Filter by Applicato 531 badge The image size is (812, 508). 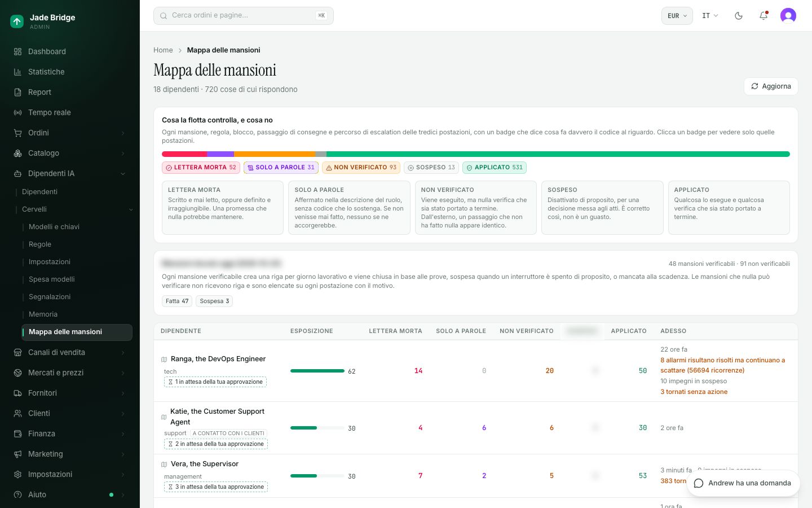coord(495,168)
